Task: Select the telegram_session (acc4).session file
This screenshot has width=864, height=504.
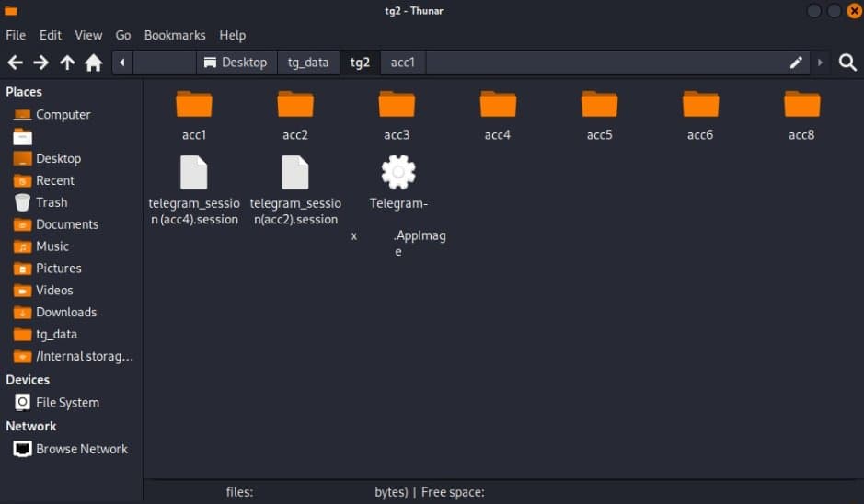Action: pos(194,172)
